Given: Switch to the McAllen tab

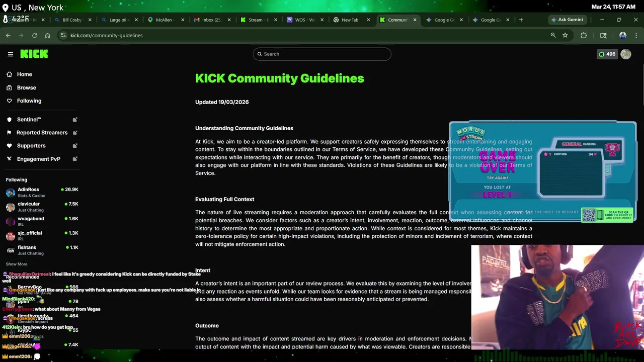Looking at the screenshot, I should click(165, 20).
